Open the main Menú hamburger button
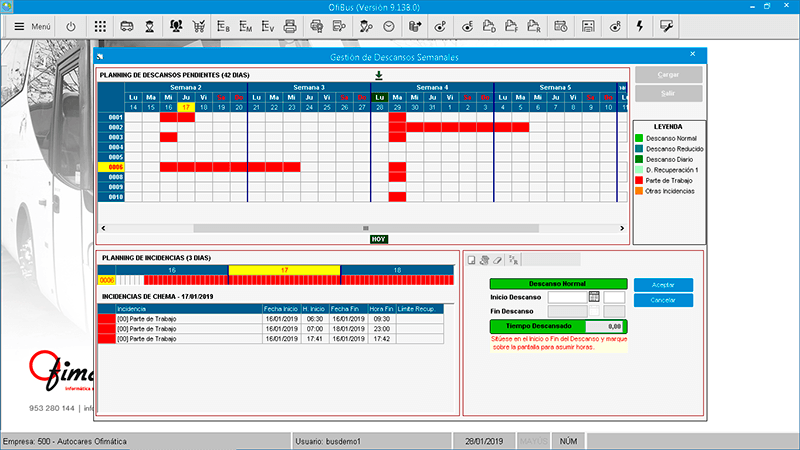 [30, 25]
